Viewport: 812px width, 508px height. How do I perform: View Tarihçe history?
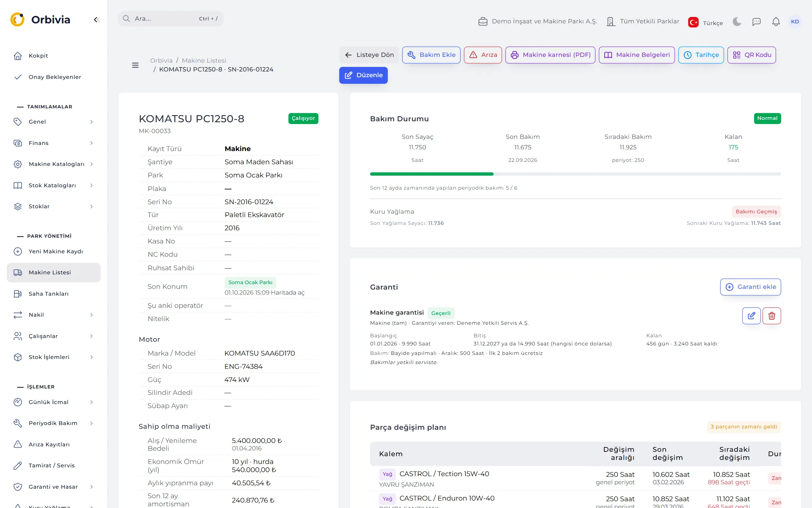coord(701,55)
